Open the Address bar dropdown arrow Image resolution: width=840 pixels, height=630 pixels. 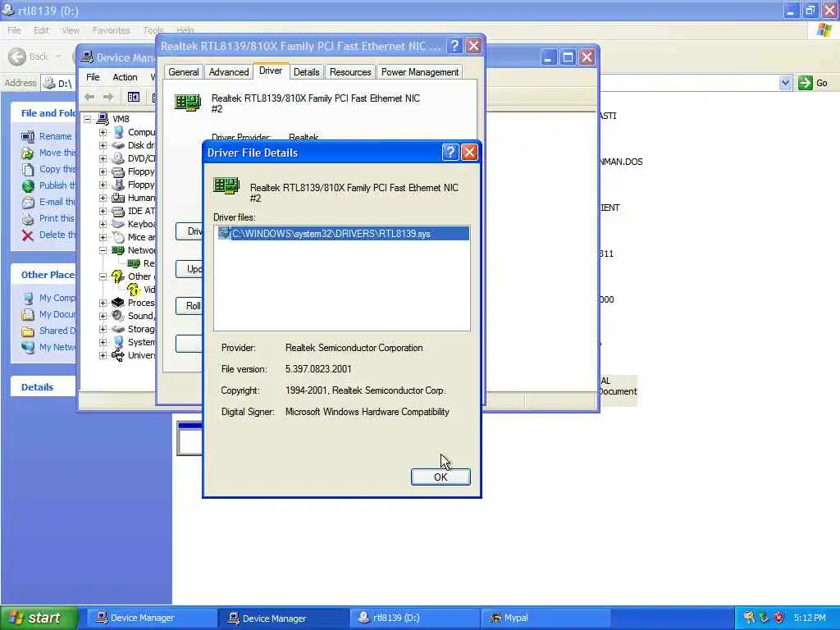(785, 83)
